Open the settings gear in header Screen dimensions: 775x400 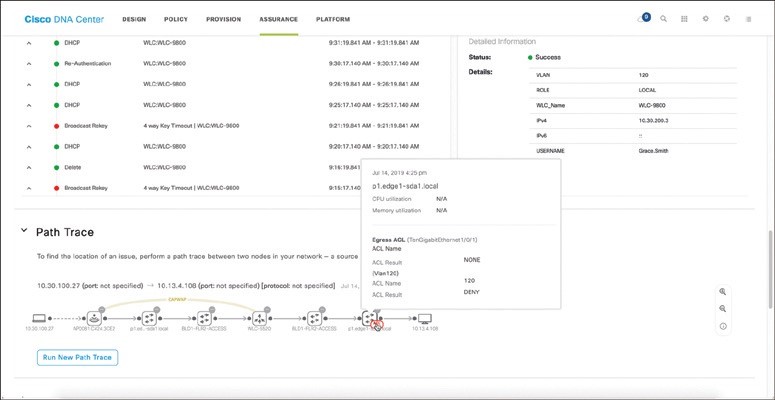[705, 19]
